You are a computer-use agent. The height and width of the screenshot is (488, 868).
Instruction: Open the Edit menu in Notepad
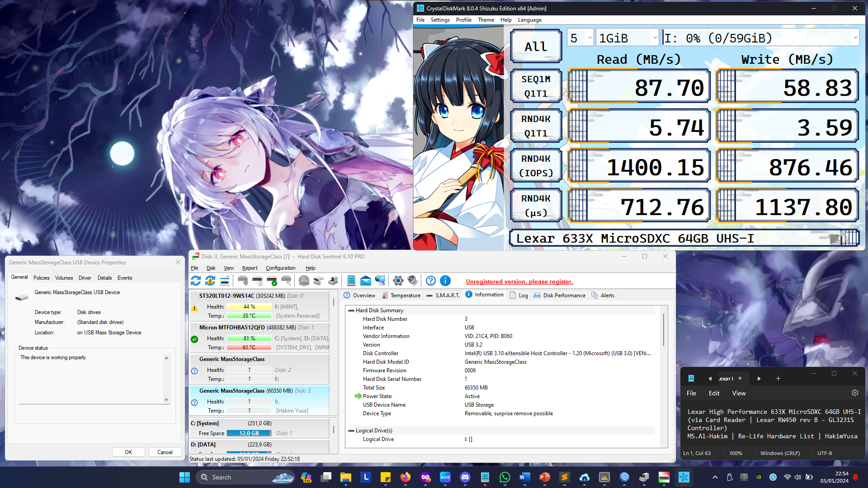pyautogui.click(x=714, y=393)
